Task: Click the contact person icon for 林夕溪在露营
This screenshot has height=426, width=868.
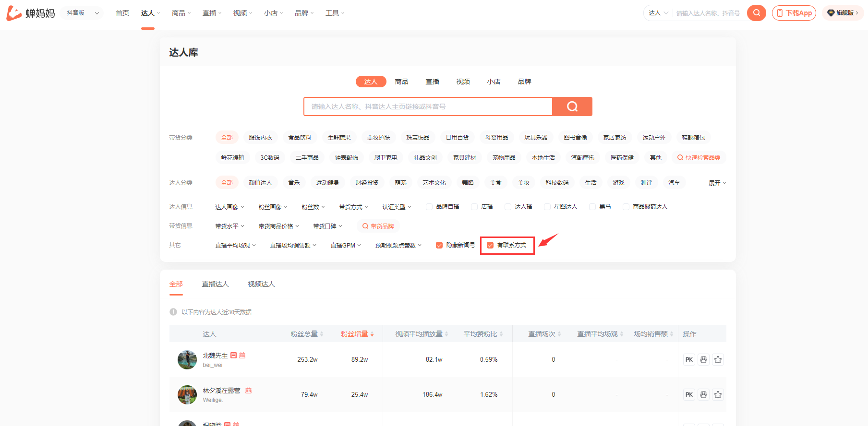Action: pyautogui.click(x=704, y=395)
